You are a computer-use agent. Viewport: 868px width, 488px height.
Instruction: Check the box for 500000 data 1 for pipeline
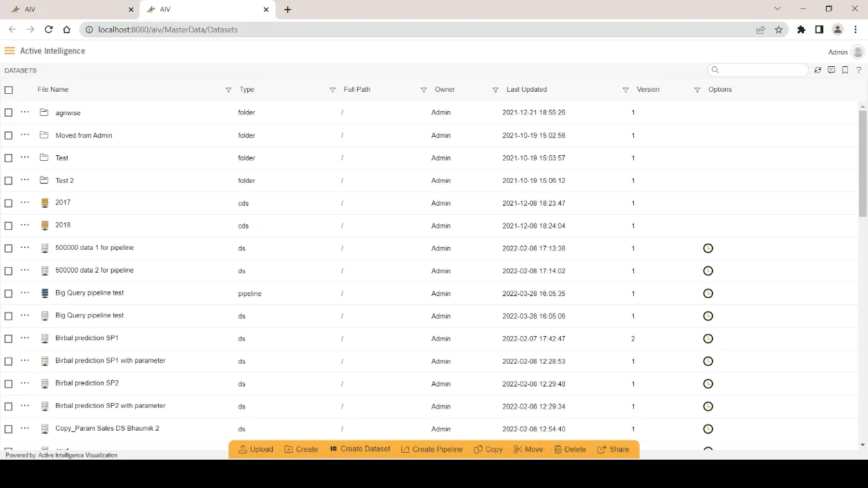[8, 248]
